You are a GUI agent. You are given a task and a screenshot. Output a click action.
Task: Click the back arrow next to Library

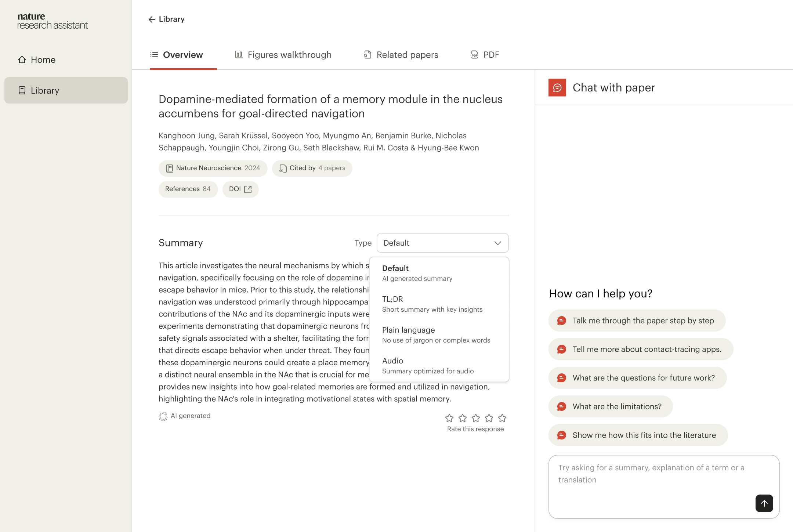pyautogui.click(x=152, y=19)
